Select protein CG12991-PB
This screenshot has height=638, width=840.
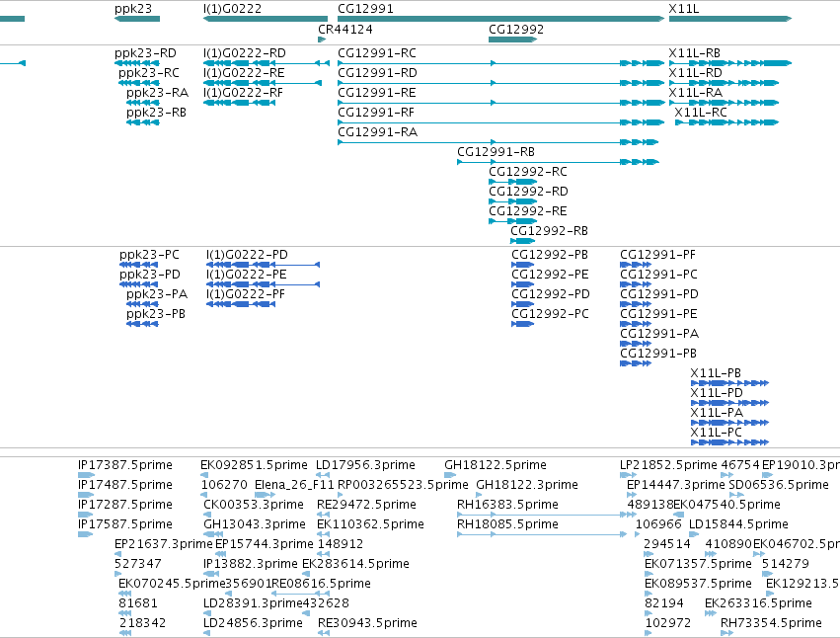click(636, 364)
